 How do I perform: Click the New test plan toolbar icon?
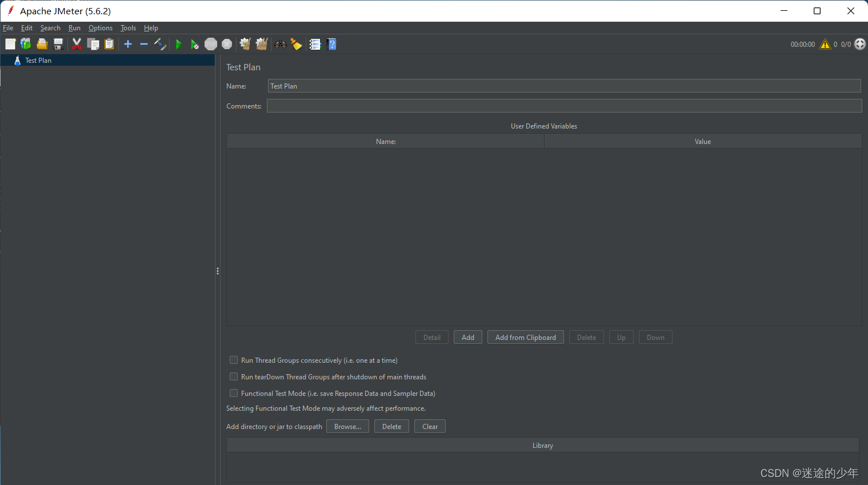10,44
